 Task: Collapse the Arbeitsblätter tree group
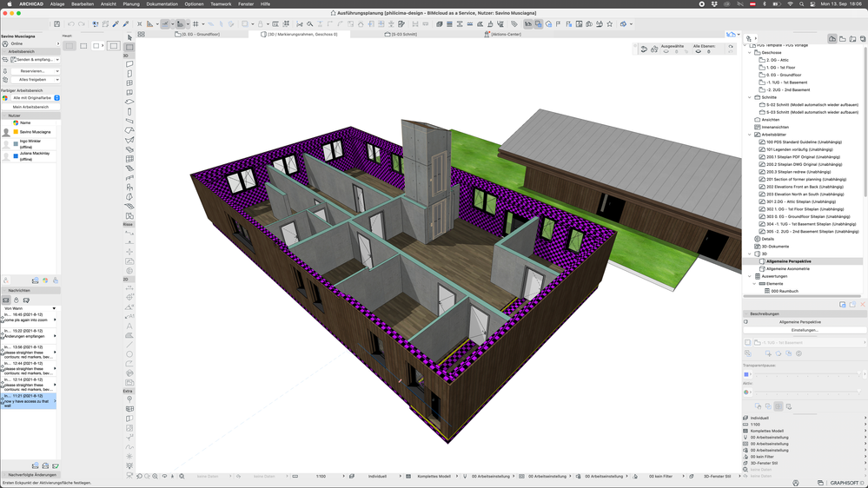[x=750, y=135]
